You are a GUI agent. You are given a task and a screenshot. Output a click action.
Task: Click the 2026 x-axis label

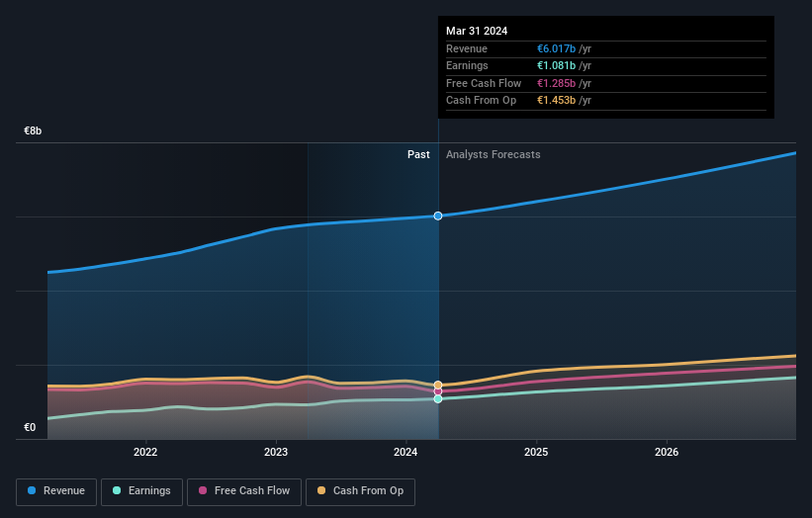click(x=667, y=452)
